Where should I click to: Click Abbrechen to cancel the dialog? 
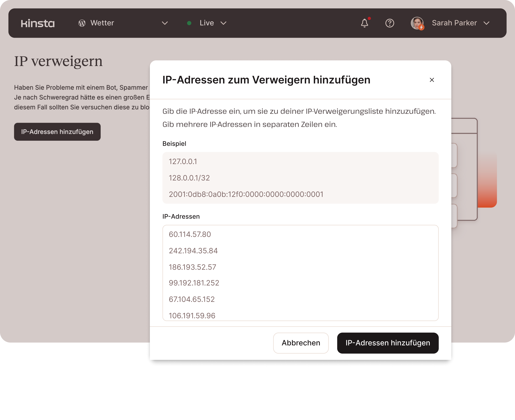pos(301,343)
